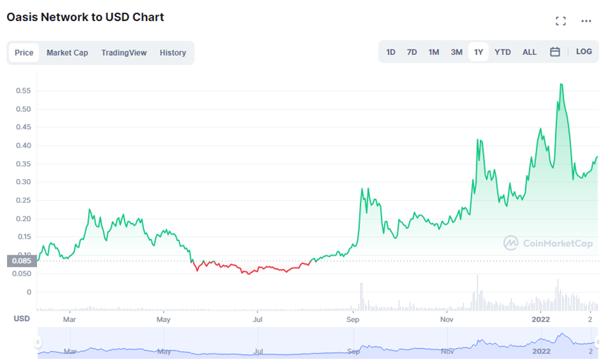This screenshot has width=601, height=364.
Task: Select the 1D time range
Action: (390, 52)
